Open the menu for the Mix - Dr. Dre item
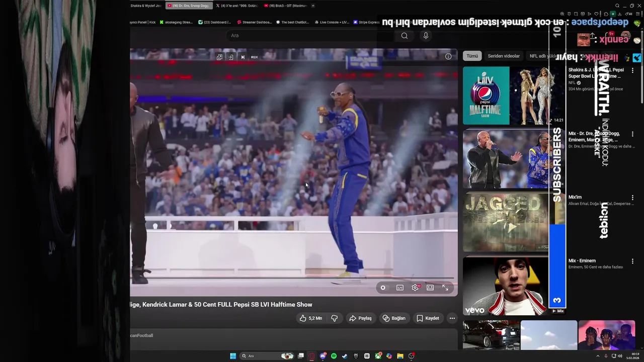Image resolution: width=644 pixels, height=362 pixels. pyautogui.click(x=632, y=134)
